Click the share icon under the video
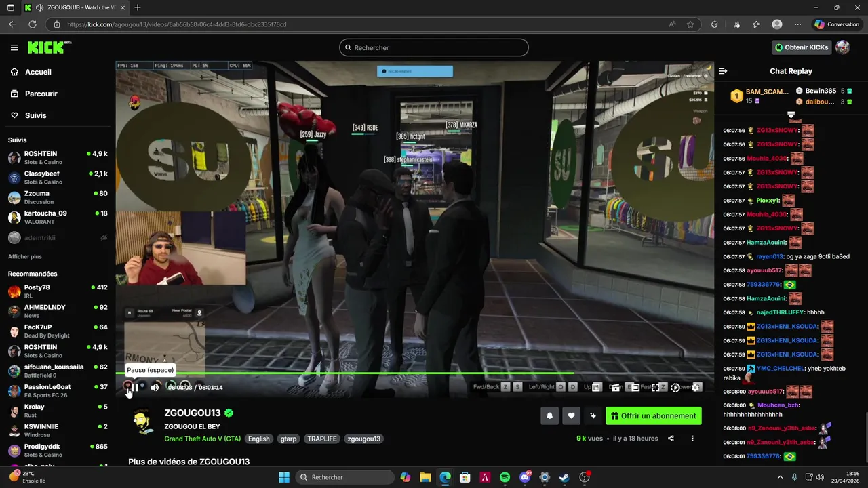Image resolution: width=868 pixels, height=488 pixels. coord(671,439)
